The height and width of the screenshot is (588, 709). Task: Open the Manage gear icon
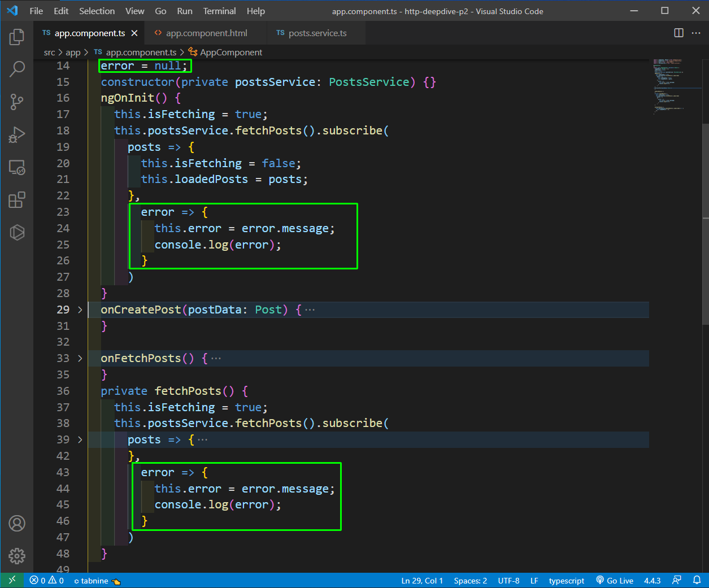pos(17,556)
